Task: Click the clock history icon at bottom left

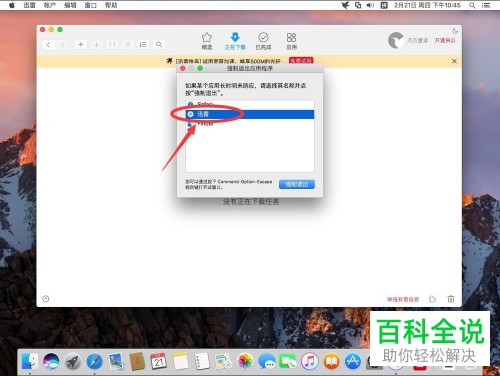Action: 46,299
